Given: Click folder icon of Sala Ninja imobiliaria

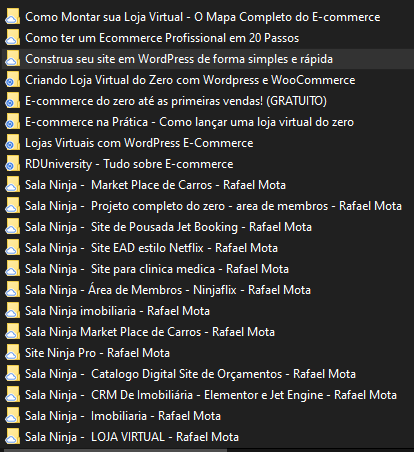Looking at the screenshot, I should point(12,311).
